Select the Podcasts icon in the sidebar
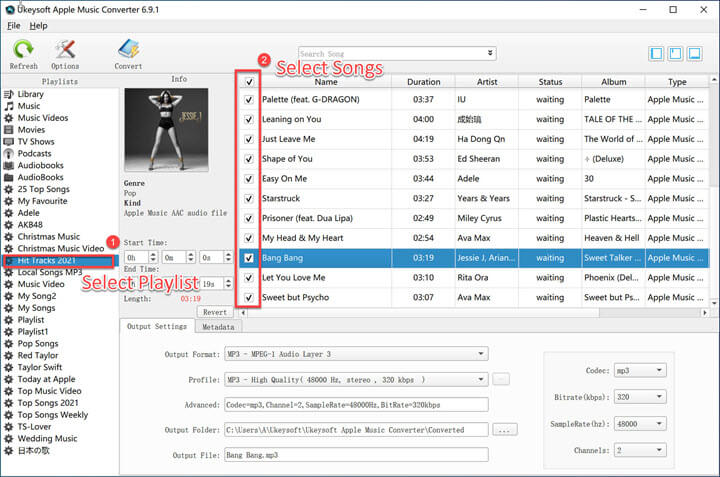720x477 pixels. click(9, 154)
